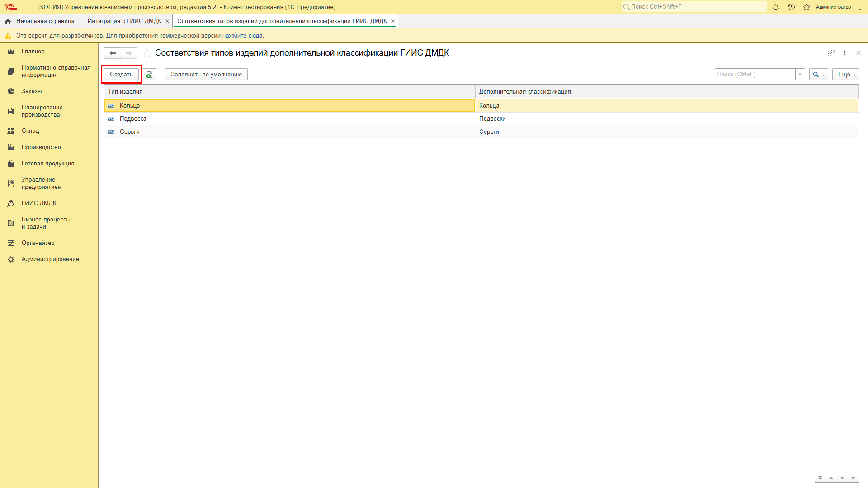Click Главное crown icon in sidebar
The width and height of the screenshot is (868, 488).
point(11,52)
